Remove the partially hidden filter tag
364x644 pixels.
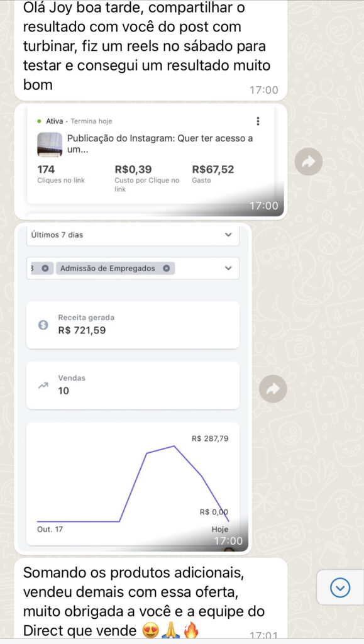45,268
